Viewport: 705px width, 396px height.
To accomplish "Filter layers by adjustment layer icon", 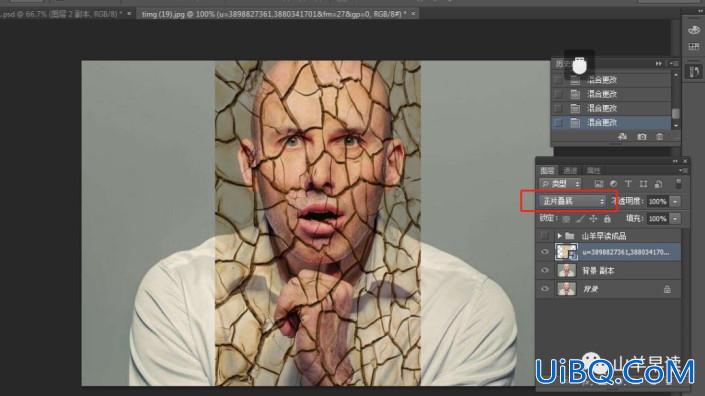I will (613, 183).
